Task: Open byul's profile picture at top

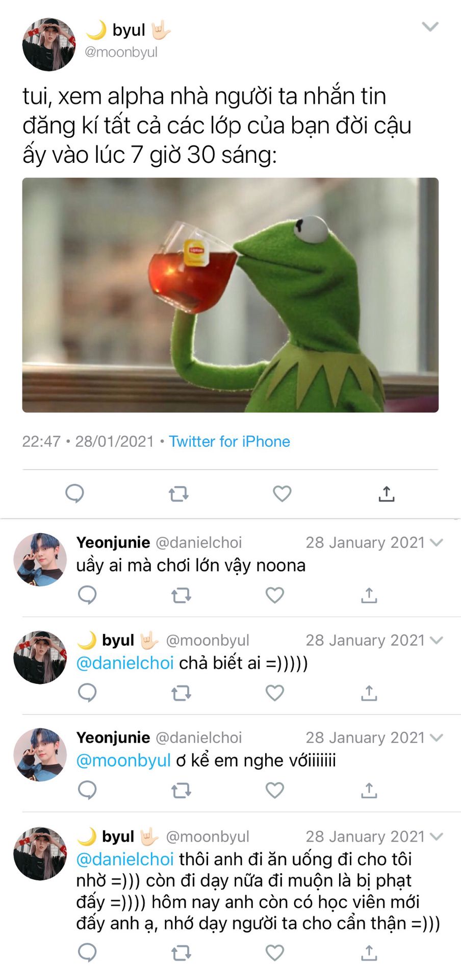Action: click(49, 44)
